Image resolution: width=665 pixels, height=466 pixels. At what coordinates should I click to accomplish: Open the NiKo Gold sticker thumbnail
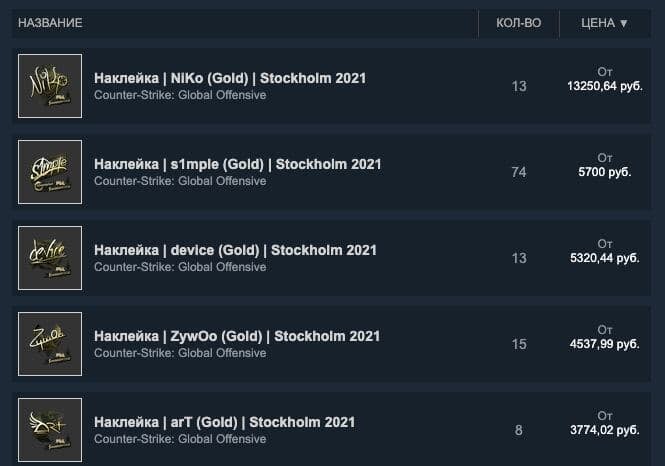(x=50, y=86)
